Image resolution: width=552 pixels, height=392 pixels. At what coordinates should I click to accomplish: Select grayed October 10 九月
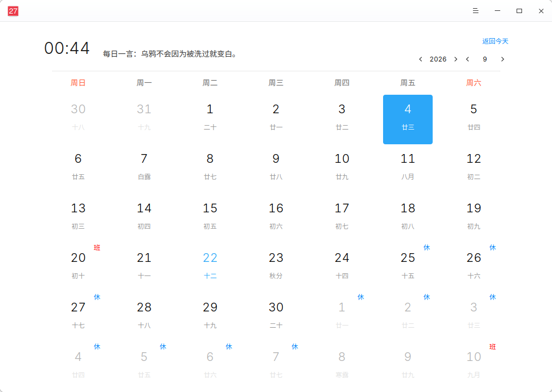(474, 367)
